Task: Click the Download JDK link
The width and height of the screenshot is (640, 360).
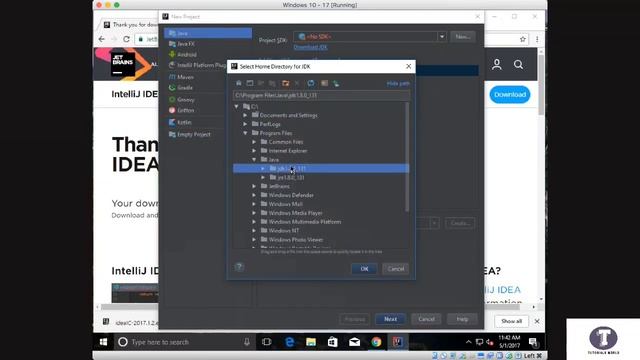Action: (x=311, y=47)
